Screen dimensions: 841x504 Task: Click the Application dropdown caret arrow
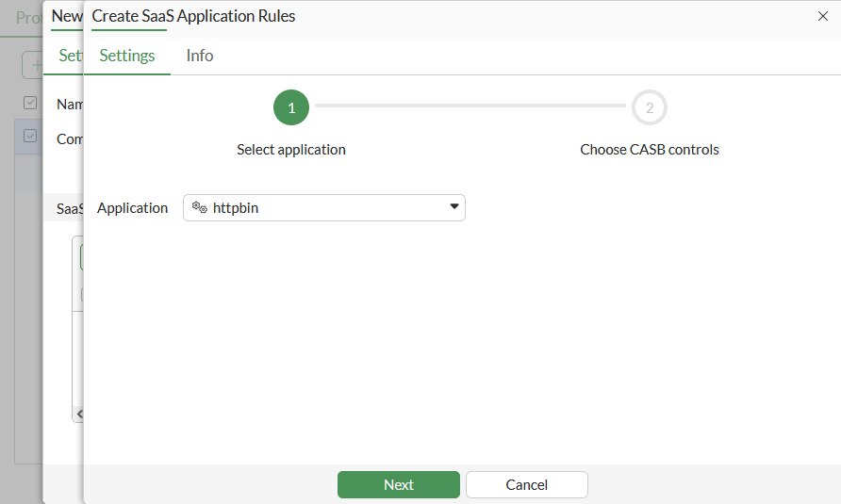coord(453,207)
